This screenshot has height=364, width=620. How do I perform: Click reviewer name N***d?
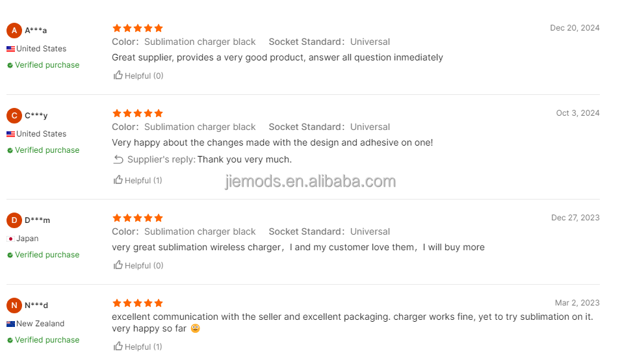pos(36,305)
